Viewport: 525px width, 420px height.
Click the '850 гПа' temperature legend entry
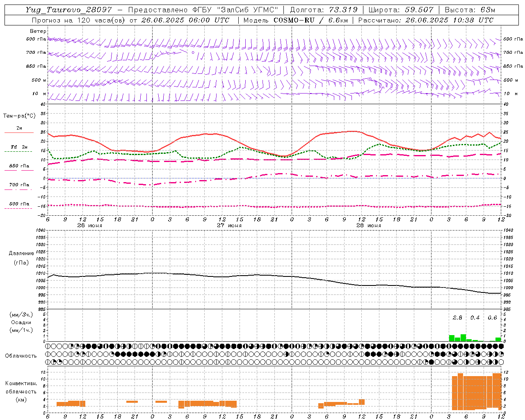point(19,166)
